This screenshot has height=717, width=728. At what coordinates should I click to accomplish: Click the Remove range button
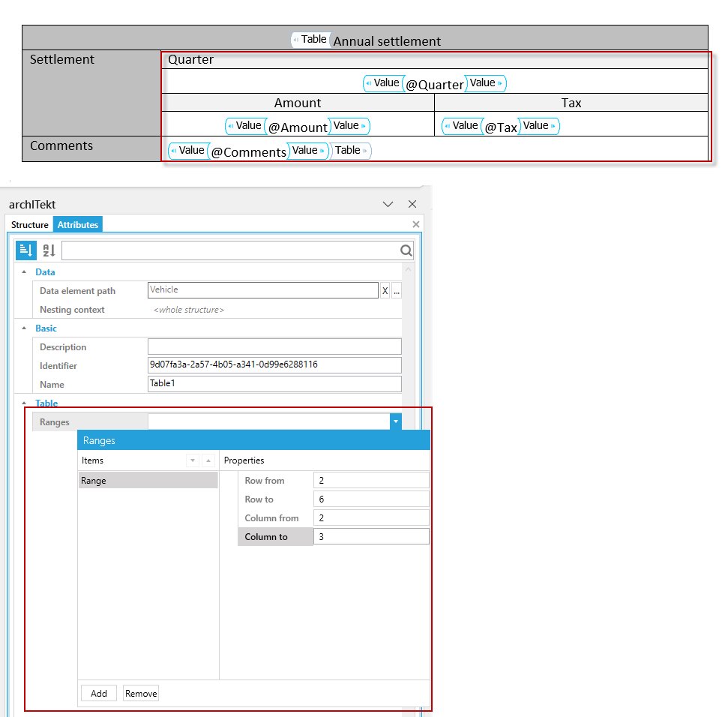coord(141,693)
